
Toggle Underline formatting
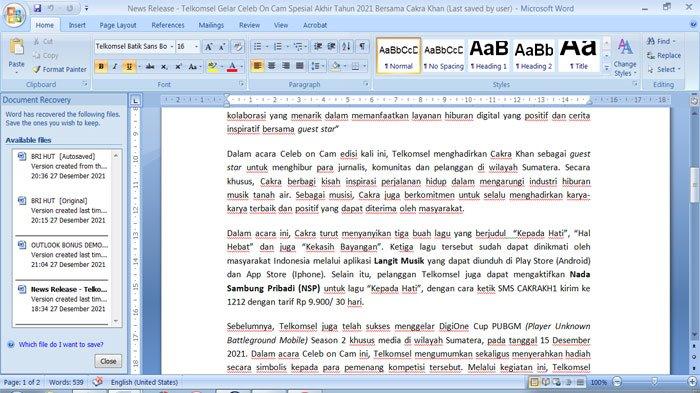pyautogui.click(x=129, y=67)
